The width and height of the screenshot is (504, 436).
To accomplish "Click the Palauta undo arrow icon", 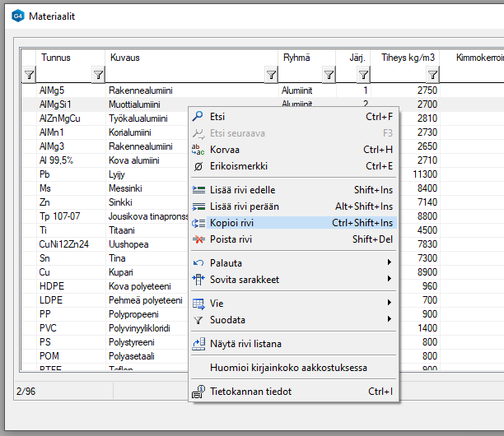I will coord(198,262).
